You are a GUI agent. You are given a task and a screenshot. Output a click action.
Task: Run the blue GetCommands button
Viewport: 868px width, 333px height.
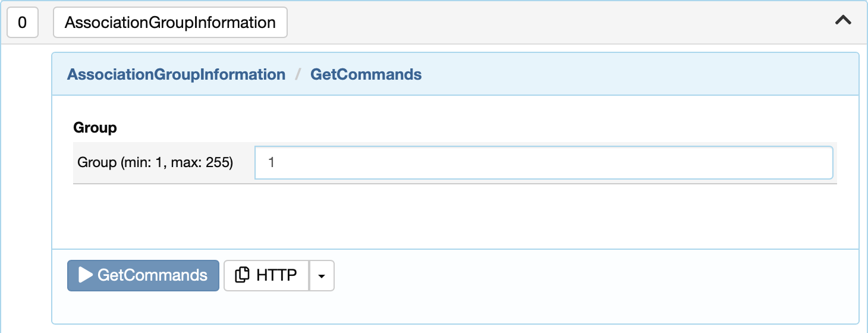[x=143, y=275]
